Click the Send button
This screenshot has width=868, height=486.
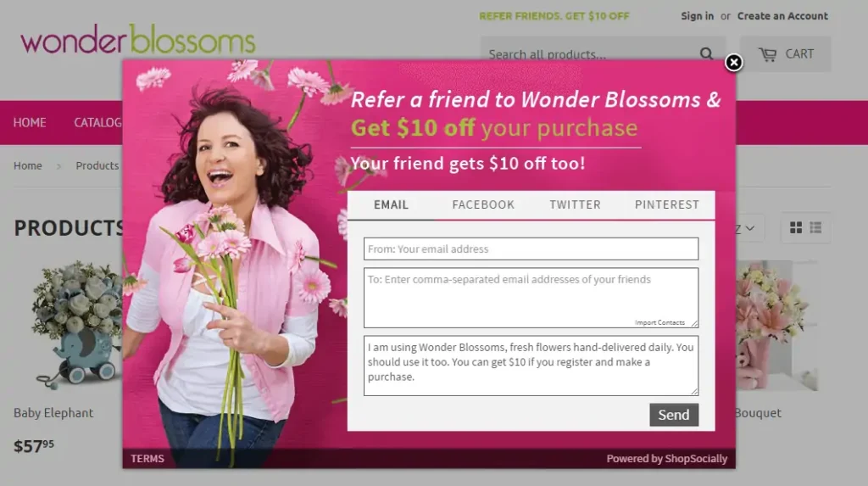click(674, 415)
